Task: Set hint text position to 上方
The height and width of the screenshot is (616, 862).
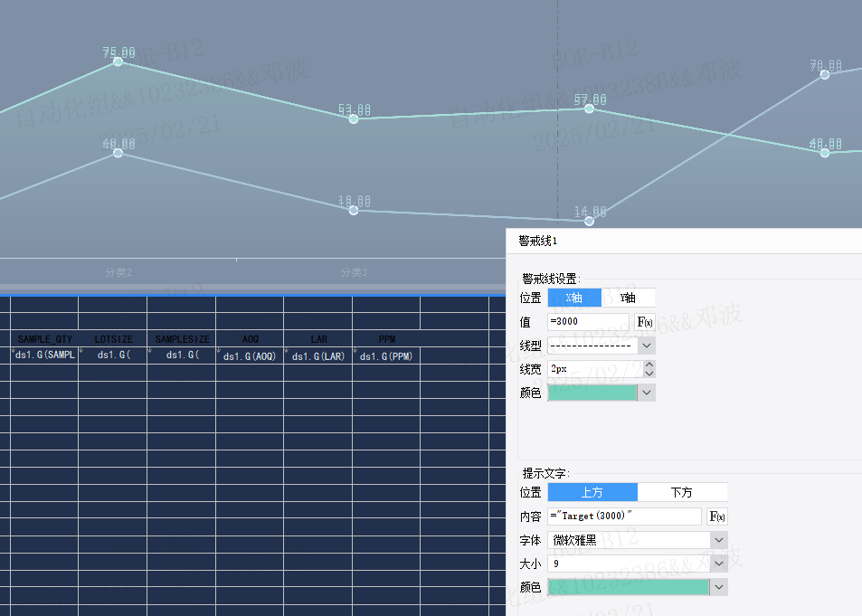Action: click(592, 492)
